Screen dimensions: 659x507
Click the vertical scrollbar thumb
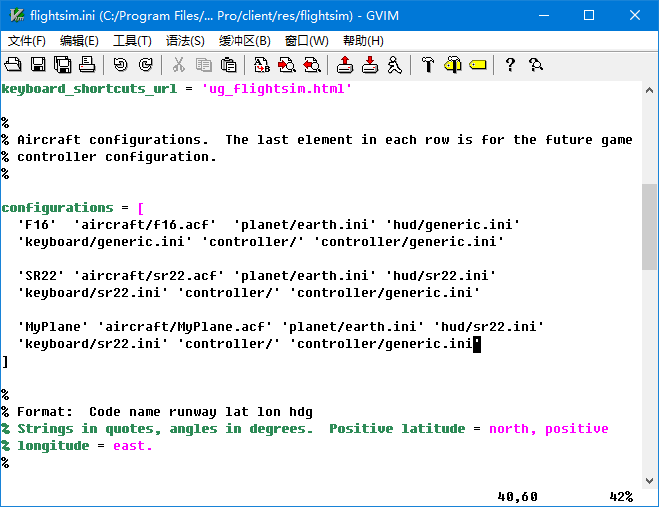point(649,227)
